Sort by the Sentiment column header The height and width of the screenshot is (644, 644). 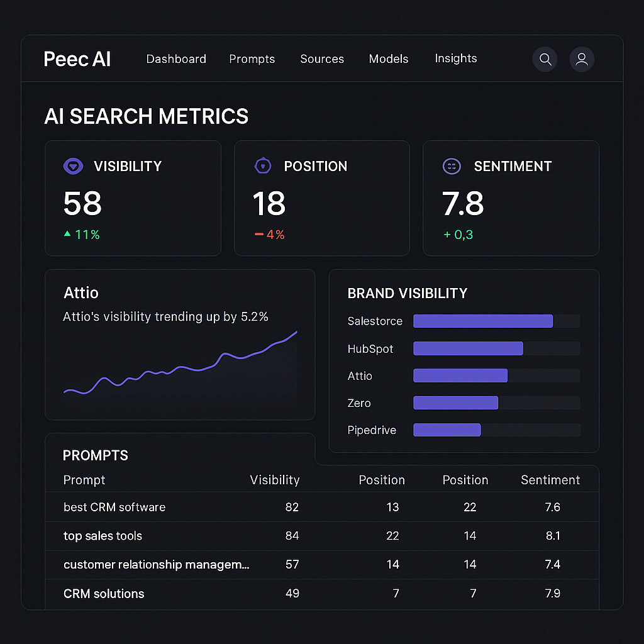(550, 480)
